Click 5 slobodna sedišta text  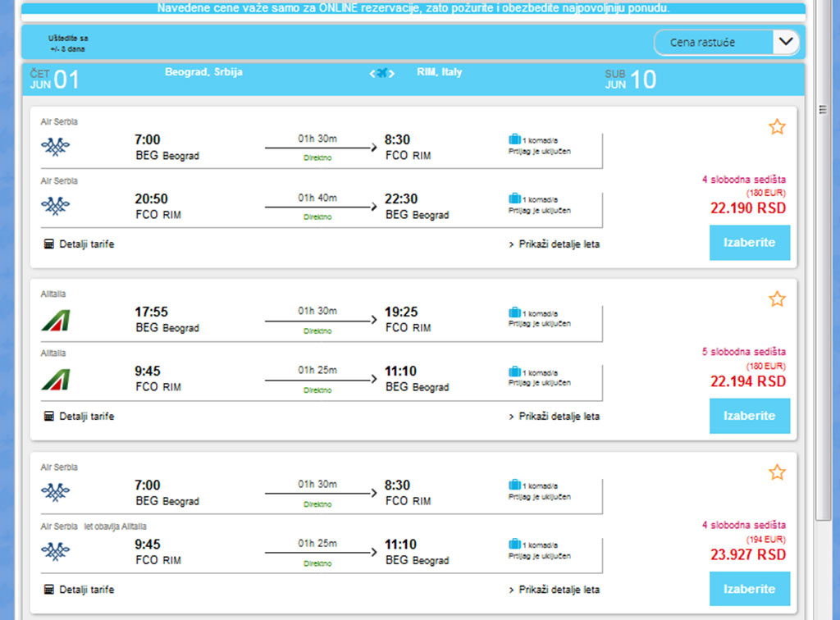click(x=743, y=352)
